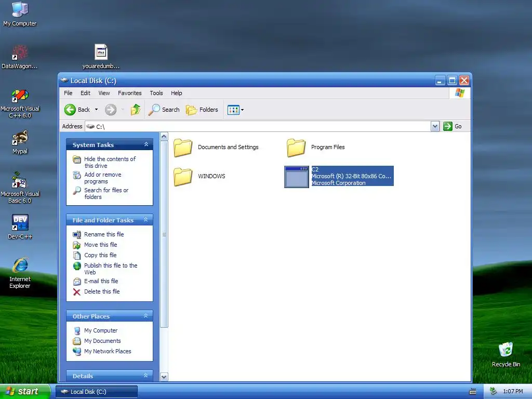This screenshot has width=532, height=399.
Task: Click the task pane scrollbar thumb
Action: [x=164, y=234]
